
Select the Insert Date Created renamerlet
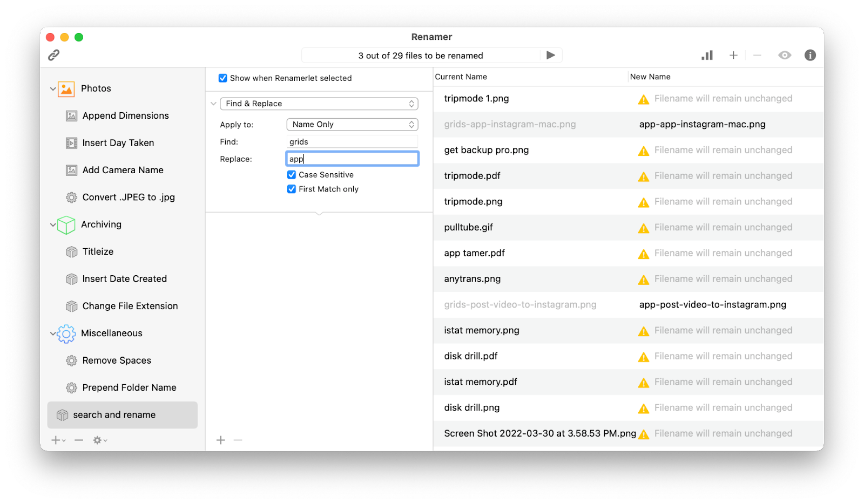tap(71, 278)
